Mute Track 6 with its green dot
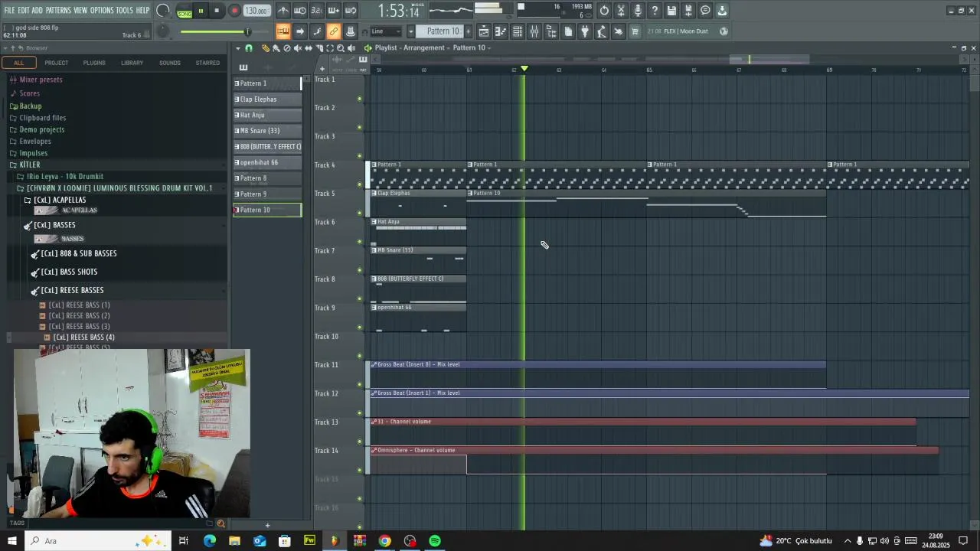This screenshot has height=551, width=980. [359, 242]
